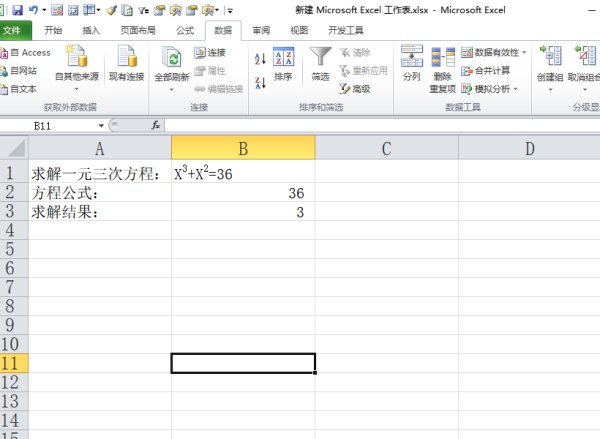Click the 清除 filter button
This screenshot has height=439, width=600.
[355, 52]
